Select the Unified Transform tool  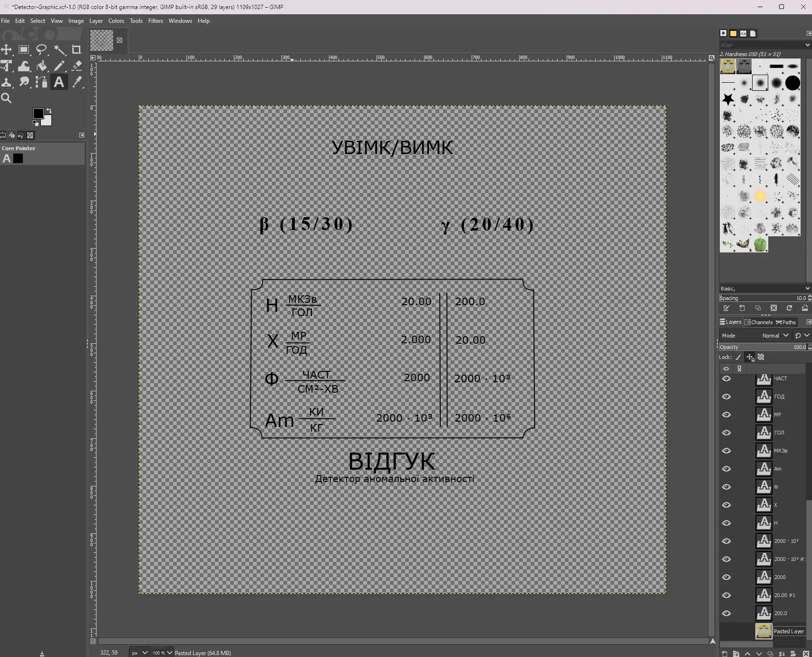tap(6, 66)
